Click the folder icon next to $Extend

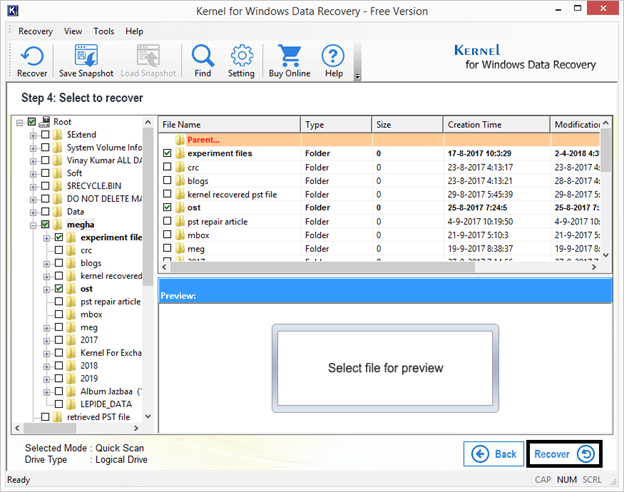coord(58,135)
